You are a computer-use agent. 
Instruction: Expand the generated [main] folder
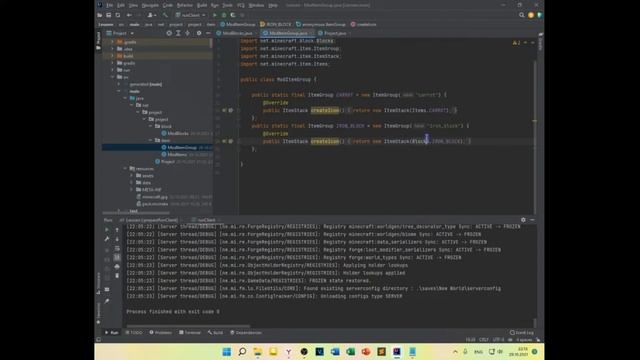119,84
